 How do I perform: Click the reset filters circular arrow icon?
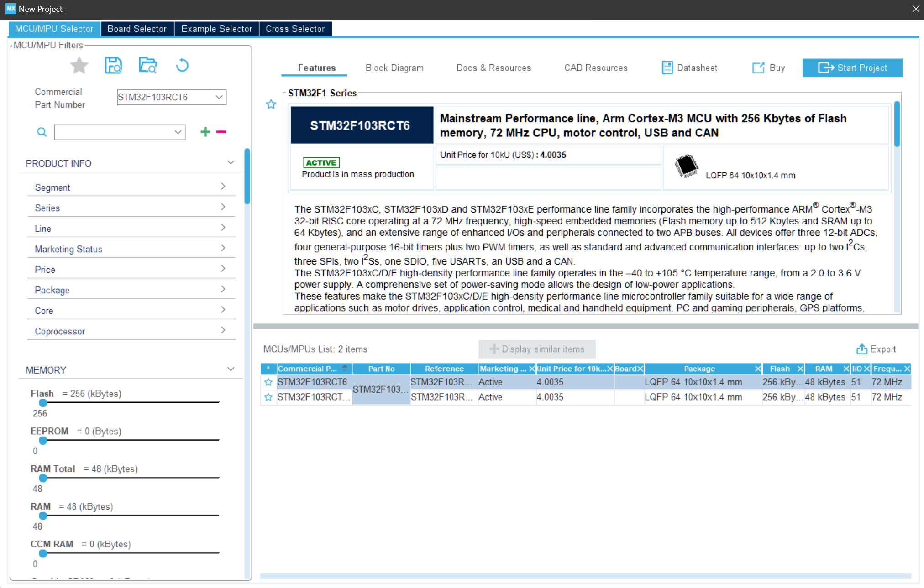point(182,66)
